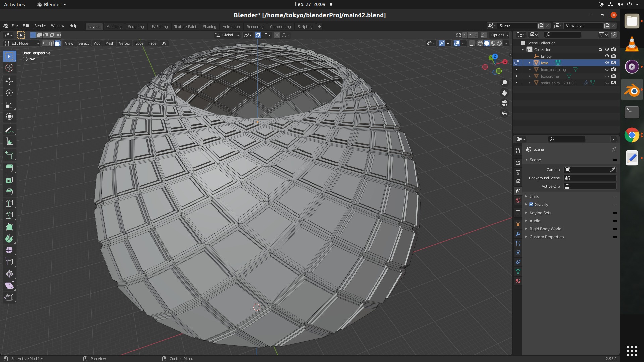Choose the Measure tool
644x362 pixels.
coord(9,142)
